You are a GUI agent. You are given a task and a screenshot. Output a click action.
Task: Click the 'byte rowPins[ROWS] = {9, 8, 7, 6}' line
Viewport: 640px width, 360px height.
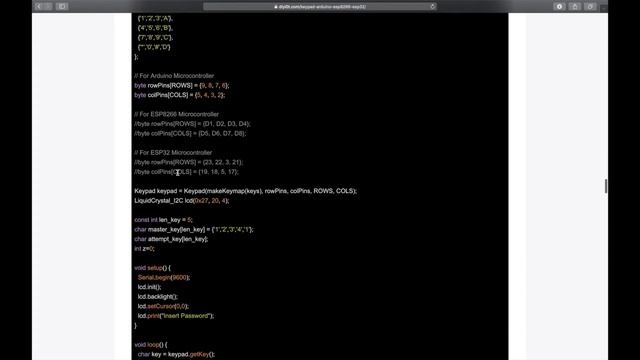pyautogui.click(x=182, y=85)
